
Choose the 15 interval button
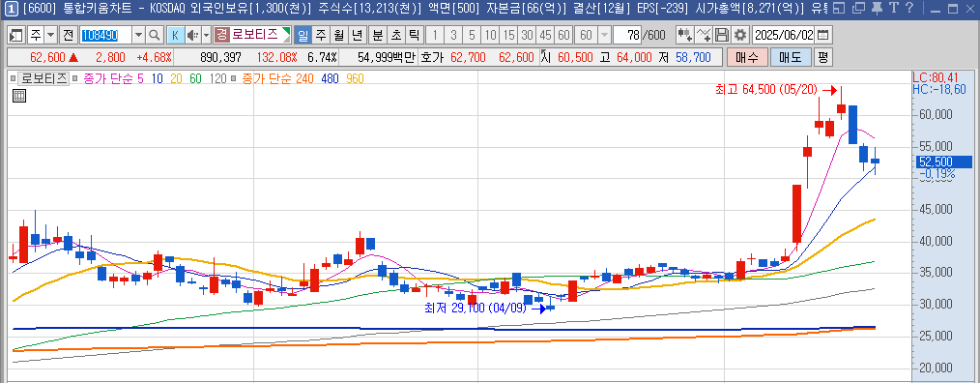[508, 35]
